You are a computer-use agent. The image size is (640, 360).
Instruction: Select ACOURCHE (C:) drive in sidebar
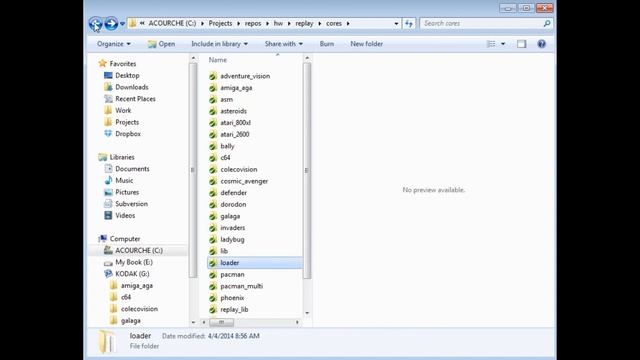point(139,250)
